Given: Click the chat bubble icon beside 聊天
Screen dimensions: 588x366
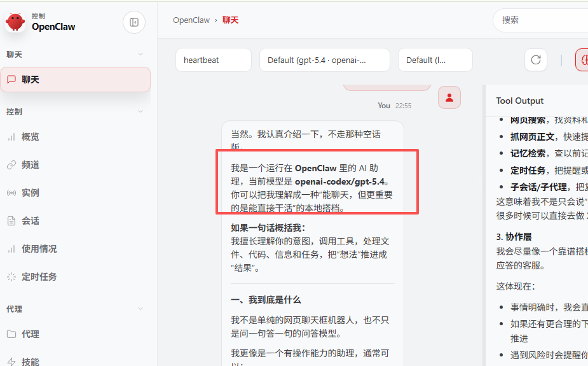Looking at the screenshot, I should (x=11, y=79).
